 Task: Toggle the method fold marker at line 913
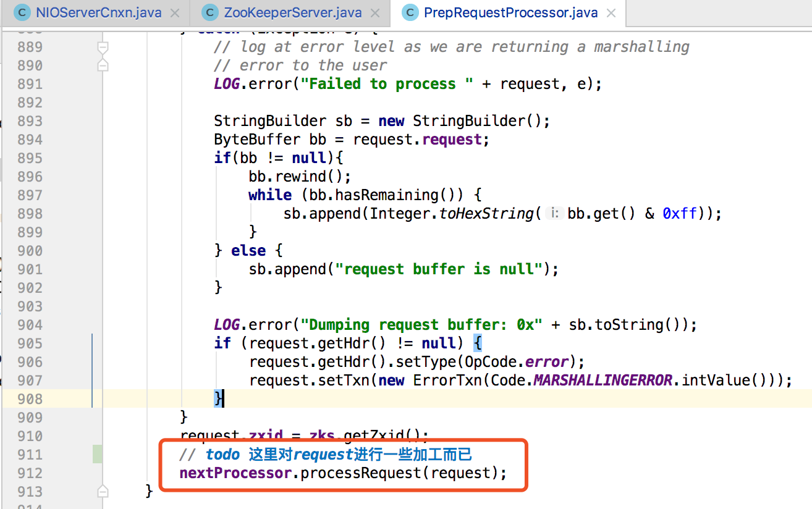103,491
